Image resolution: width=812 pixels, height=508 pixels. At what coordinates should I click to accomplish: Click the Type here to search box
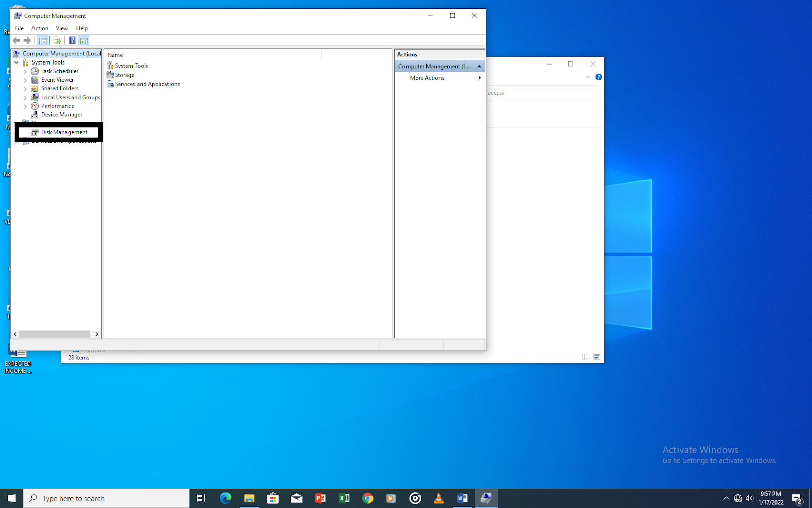pos(107,498)
